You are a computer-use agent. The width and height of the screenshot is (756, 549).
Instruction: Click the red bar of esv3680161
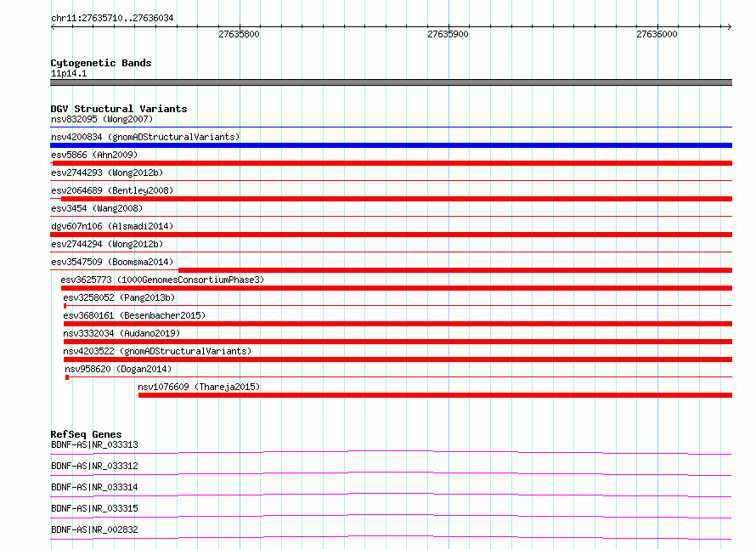(398, 324)
